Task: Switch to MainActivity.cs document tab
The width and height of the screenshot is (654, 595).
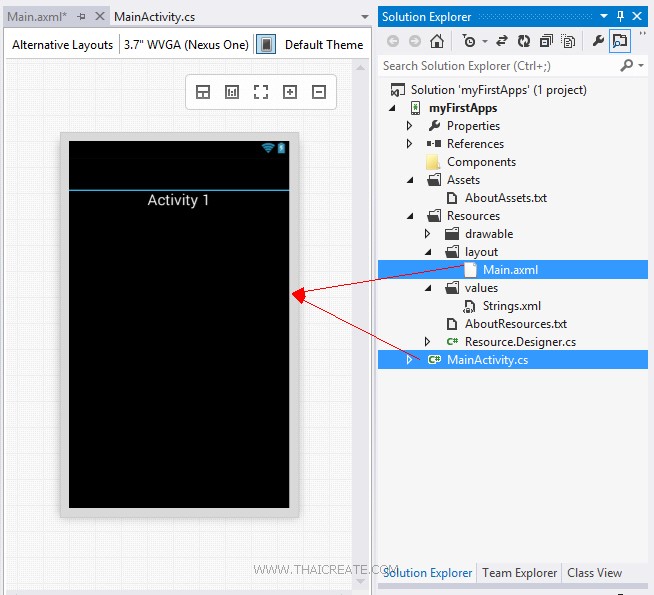Action: point(154,17)
